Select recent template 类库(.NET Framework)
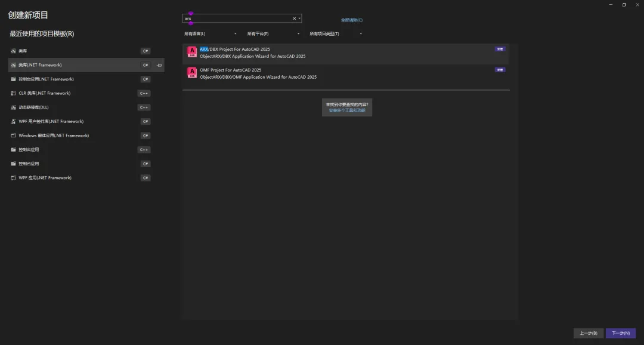This screenshot has height=345, width=644. pos(86,65)
